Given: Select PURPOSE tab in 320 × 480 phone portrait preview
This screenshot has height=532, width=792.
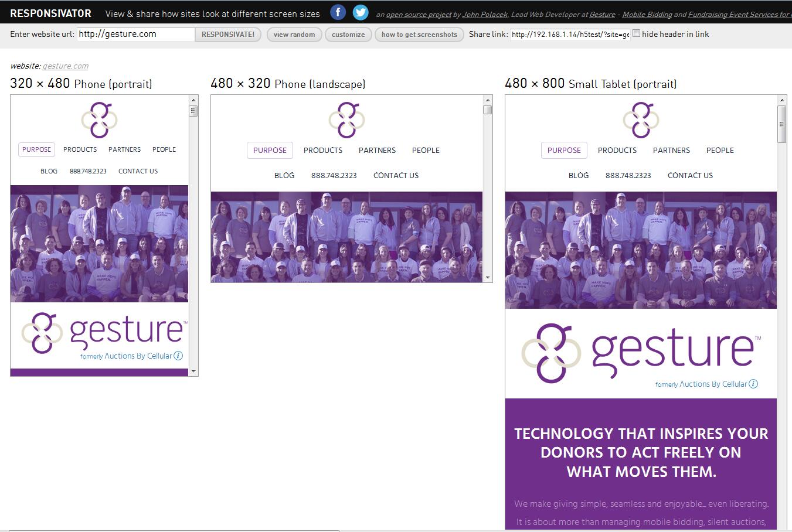Looking at the screenshot, I should (x=36, y=149).
